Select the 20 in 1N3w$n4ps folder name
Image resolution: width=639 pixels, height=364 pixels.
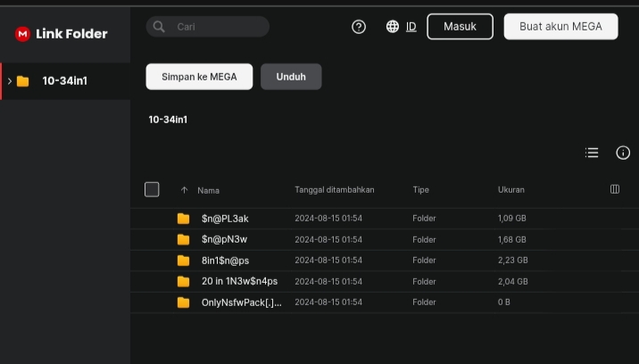pyautogui.click(x=239, y=281)
